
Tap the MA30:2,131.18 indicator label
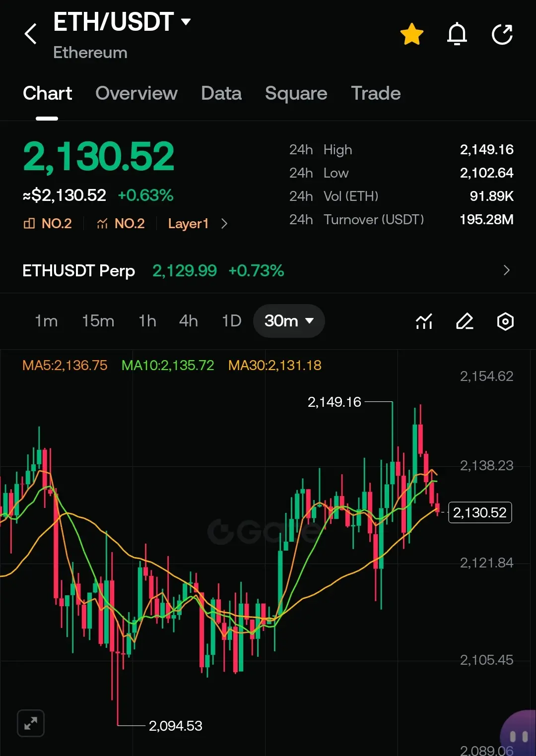tap(275, 366)
